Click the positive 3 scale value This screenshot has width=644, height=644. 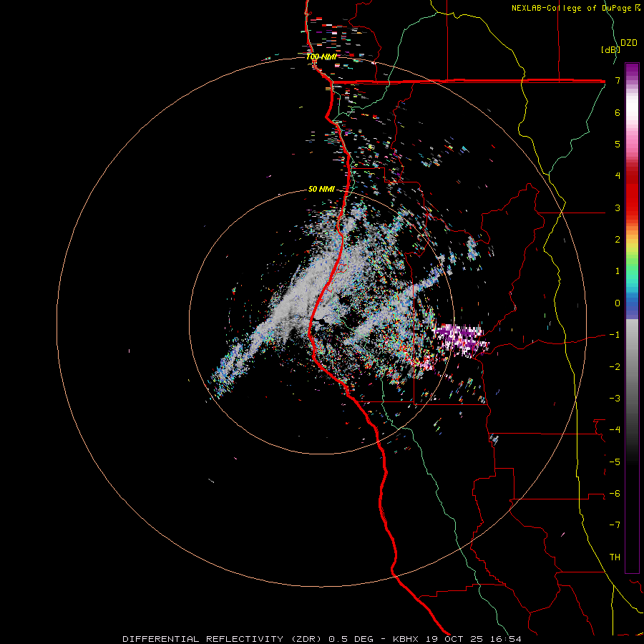(x=618, y=208)
